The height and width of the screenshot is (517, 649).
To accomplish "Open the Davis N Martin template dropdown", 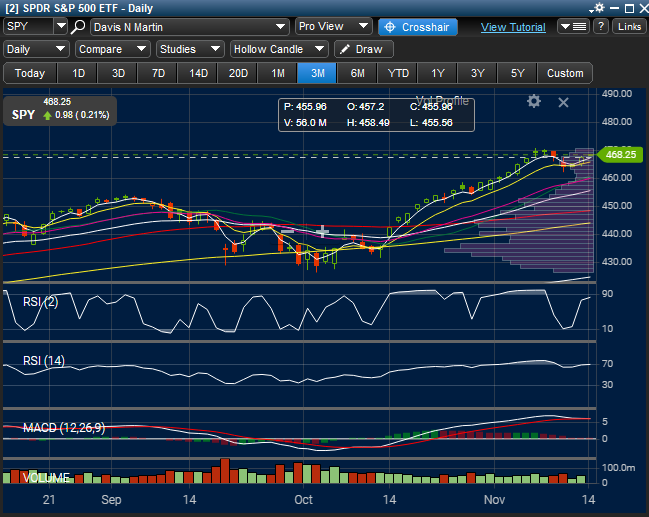I will pyautogui.click(x=190, y=27).
